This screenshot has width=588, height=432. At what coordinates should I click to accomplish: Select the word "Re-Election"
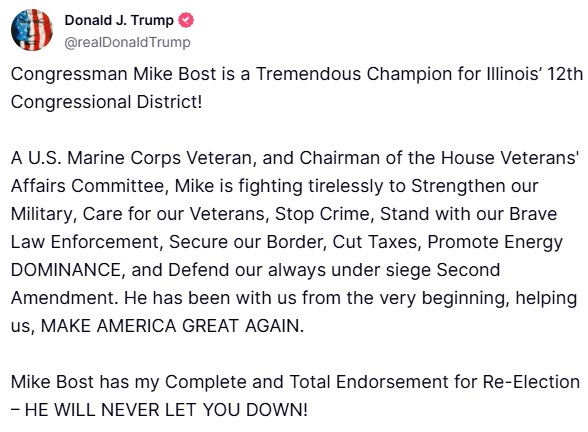click(531, 382)
